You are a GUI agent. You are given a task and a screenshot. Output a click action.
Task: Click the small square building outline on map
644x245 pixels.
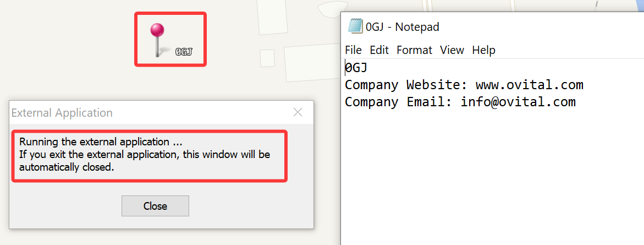point(267,58)
